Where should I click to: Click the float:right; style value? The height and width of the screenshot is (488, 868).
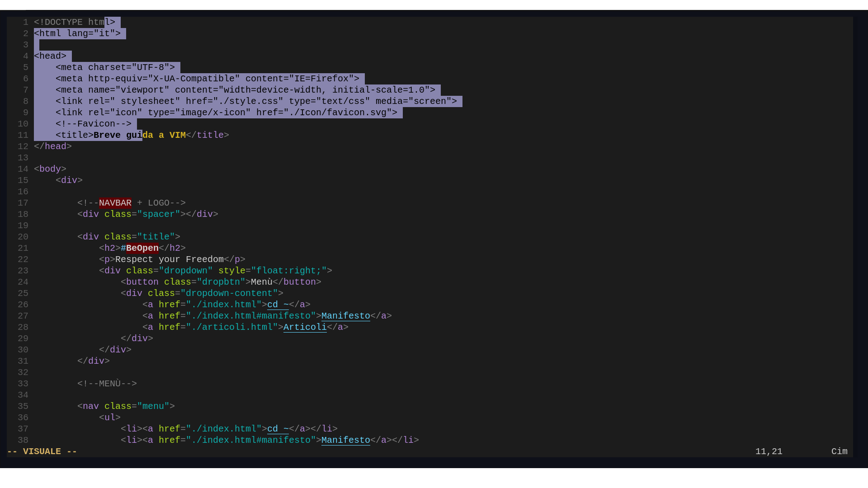[x=289, y=271]
